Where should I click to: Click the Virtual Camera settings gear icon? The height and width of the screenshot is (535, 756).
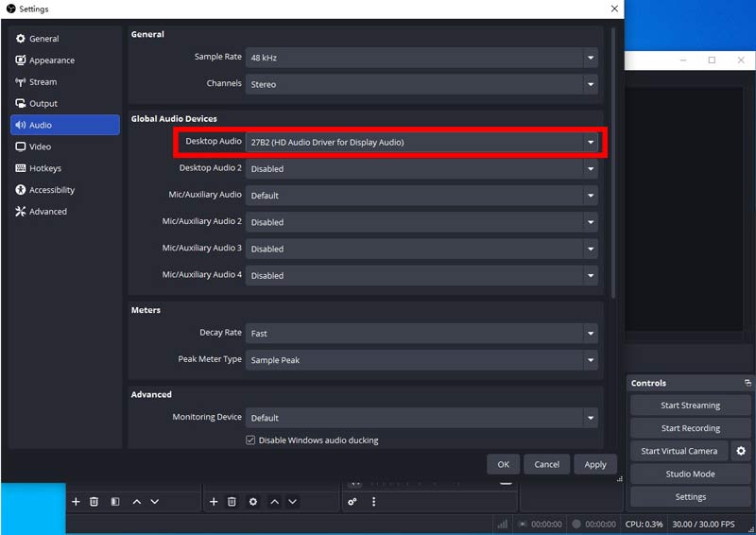pyautogui.click(x=741, y=451)
